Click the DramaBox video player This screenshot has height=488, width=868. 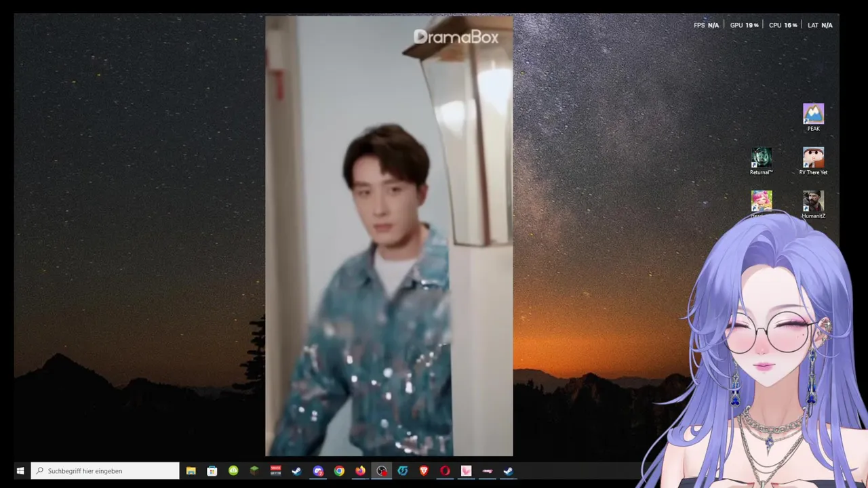[389, 236]
